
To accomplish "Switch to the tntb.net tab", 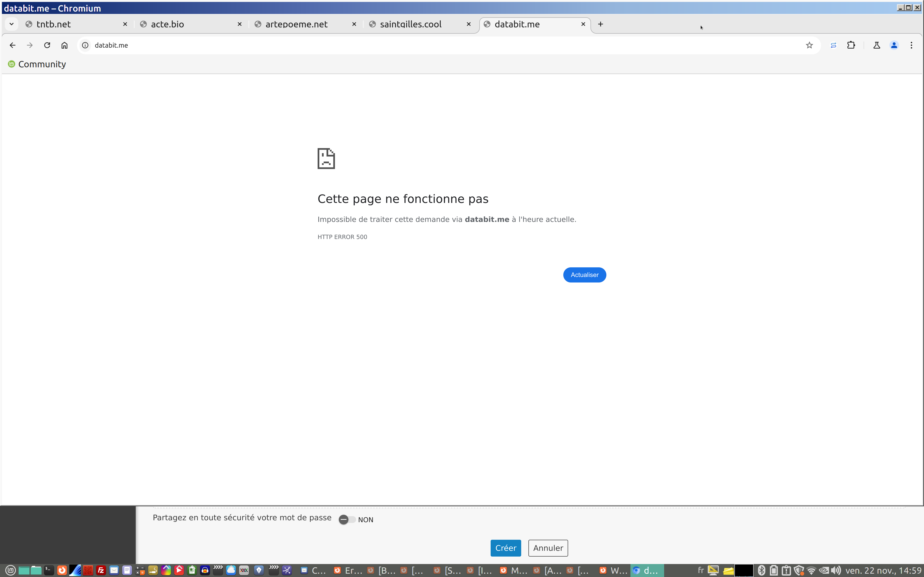I will click(x=72, y=24).
